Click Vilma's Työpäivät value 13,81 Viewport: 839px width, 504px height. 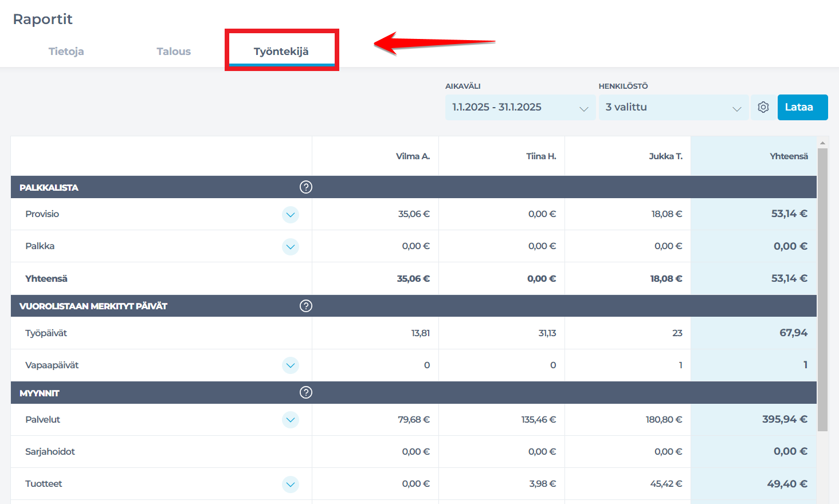click(421, 333)
